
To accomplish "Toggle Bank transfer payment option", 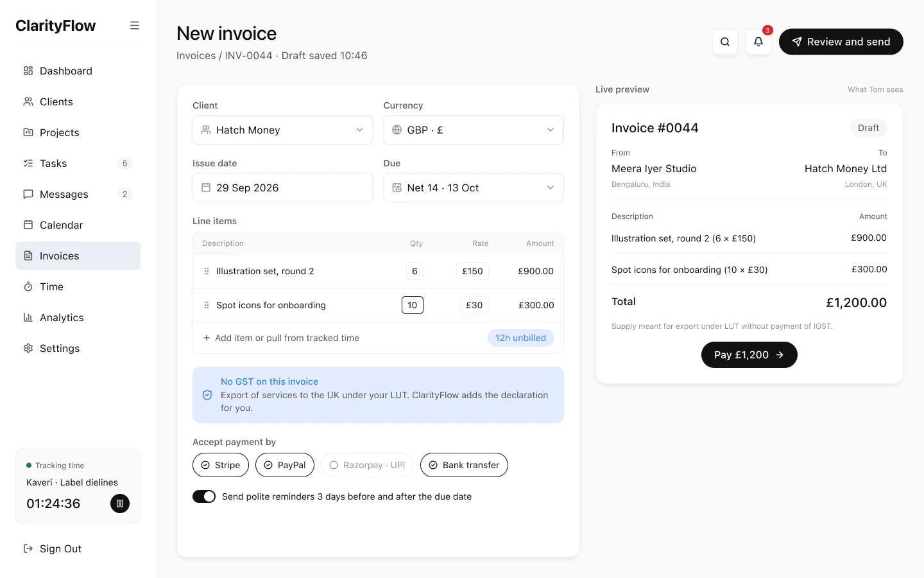I will pos(464,465).
